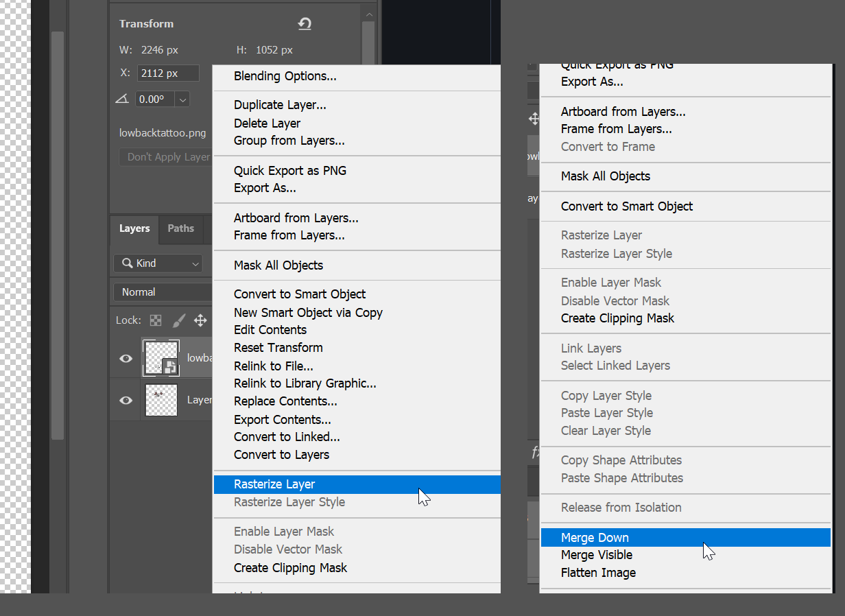This screenshot has width=845, height=616.
Task: Switch to the Paths tab
Action: [x=180, y=228]
